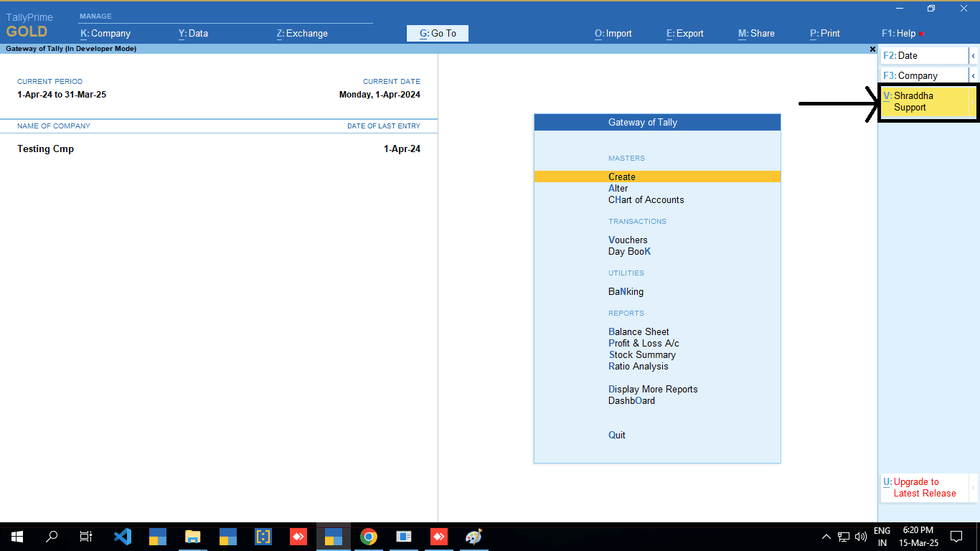Launch Google Chrome from the taskbar
The image size is (980, 551).
click(x=369, y=536)
